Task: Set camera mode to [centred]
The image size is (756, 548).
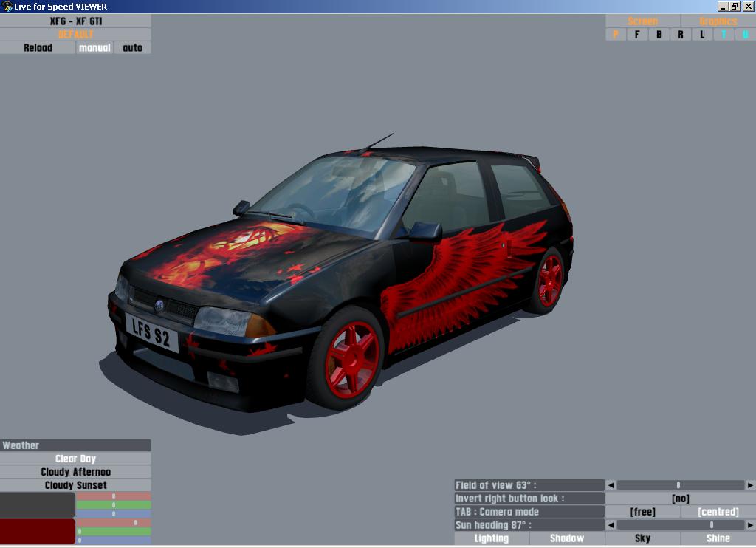Action: click(718, 512)
